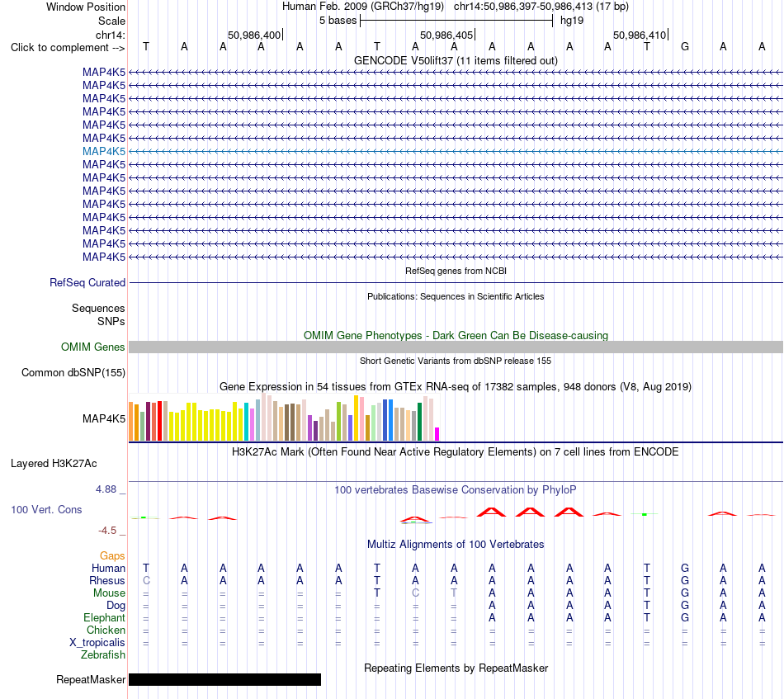Click the 'Sequences SNPs' track label

click(x=98, y=314)
